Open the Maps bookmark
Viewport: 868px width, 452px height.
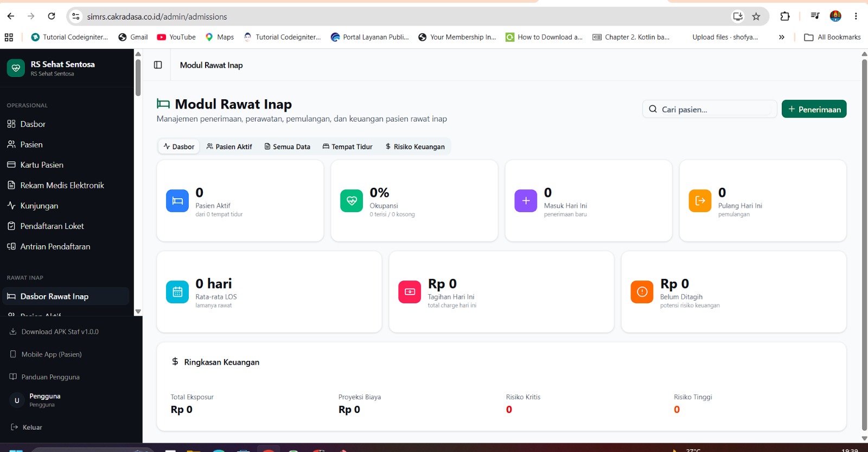point(220,37)
